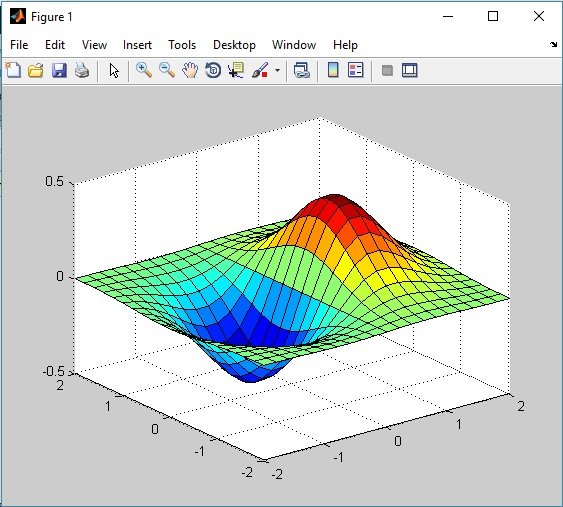Image resolution: width=563 pixels, height=507 pixels.
Task: Activate the Zoom Out magnifier tool
Action: [167, 70]
